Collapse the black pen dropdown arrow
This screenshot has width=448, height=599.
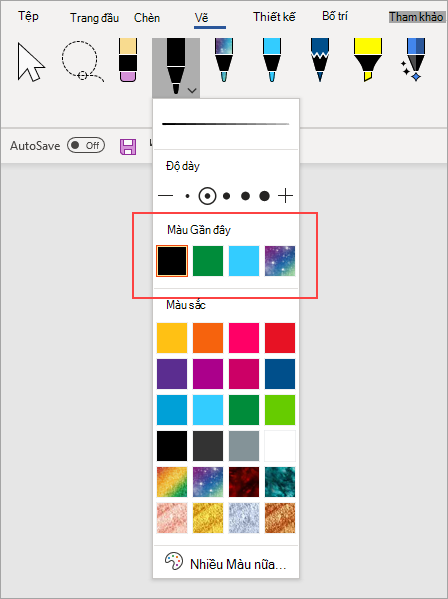(x=192, y=91)
